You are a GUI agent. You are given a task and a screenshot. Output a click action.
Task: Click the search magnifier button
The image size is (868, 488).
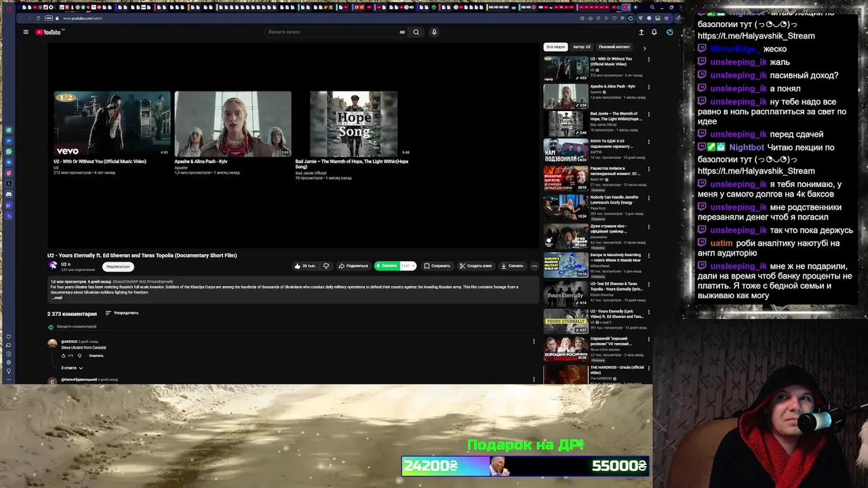416,32
